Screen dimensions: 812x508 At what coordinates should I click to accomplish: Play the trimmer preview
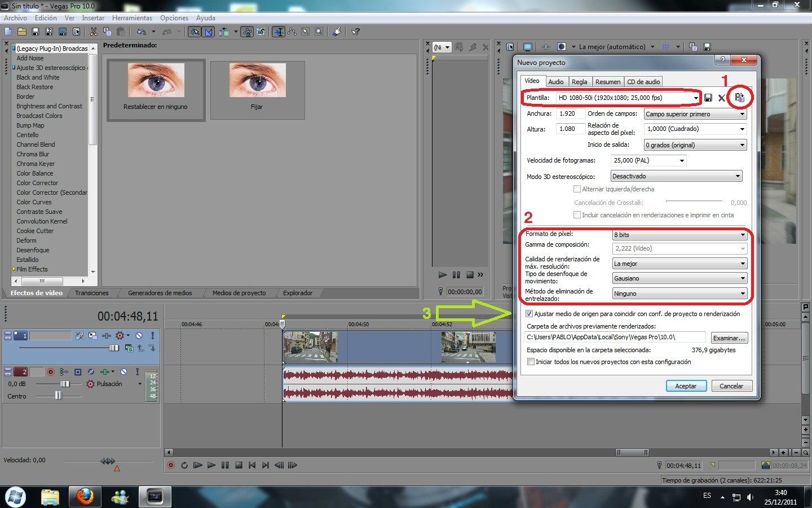click(443, 275)
